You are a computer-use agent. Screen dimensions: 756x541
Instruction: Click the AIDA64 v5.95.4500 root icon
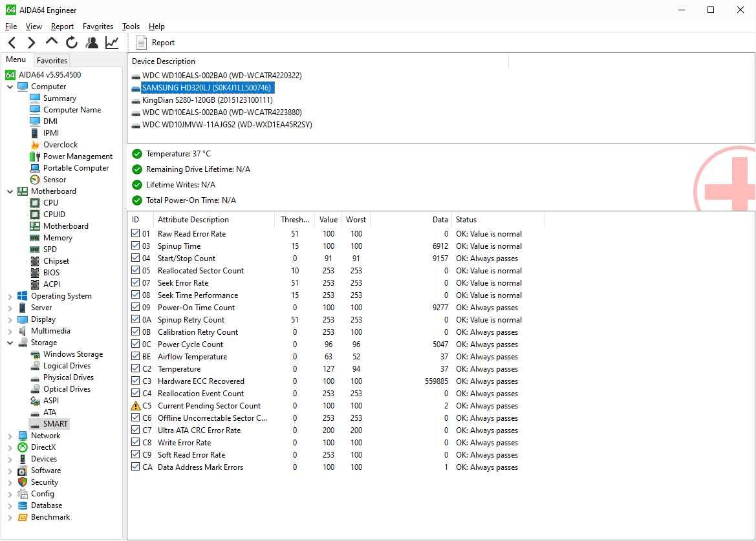tap(10, 75)
